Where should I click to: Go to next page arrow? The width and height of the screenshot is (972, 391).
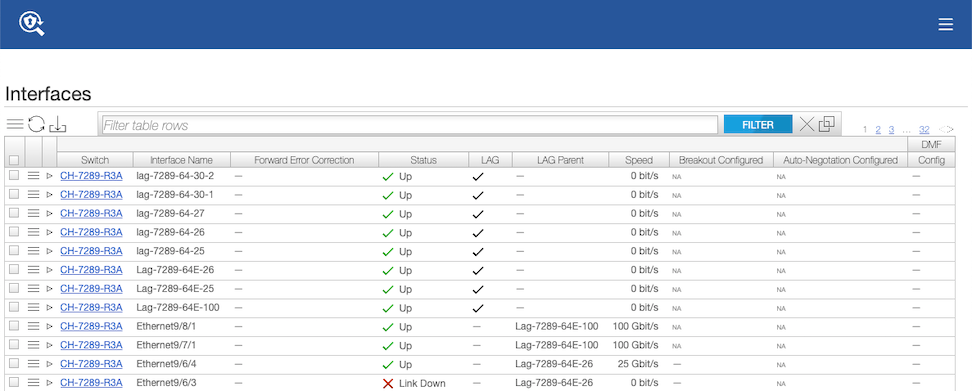click(x=950, y=130)
